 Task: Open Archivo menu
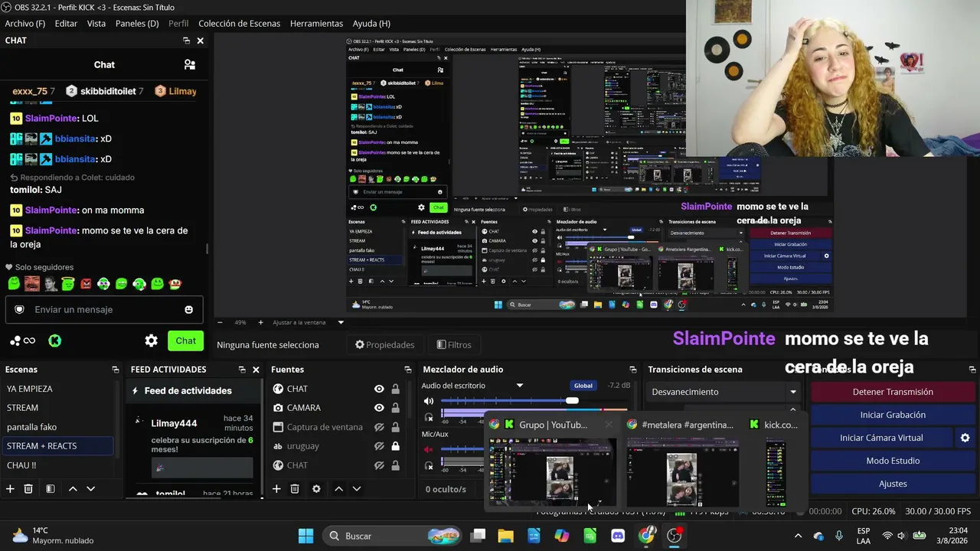(25, 24)
